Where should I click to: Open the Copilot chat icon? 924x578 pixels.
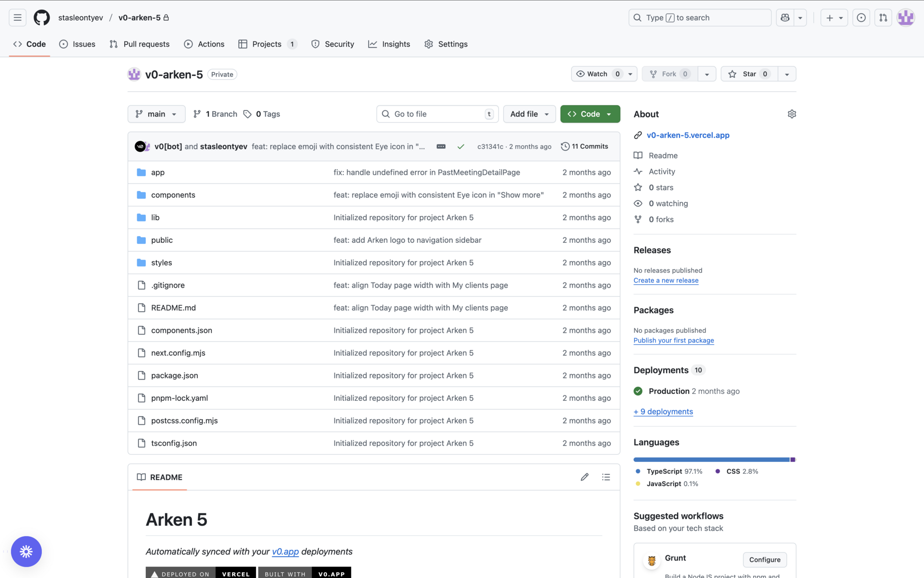point(785,18)
